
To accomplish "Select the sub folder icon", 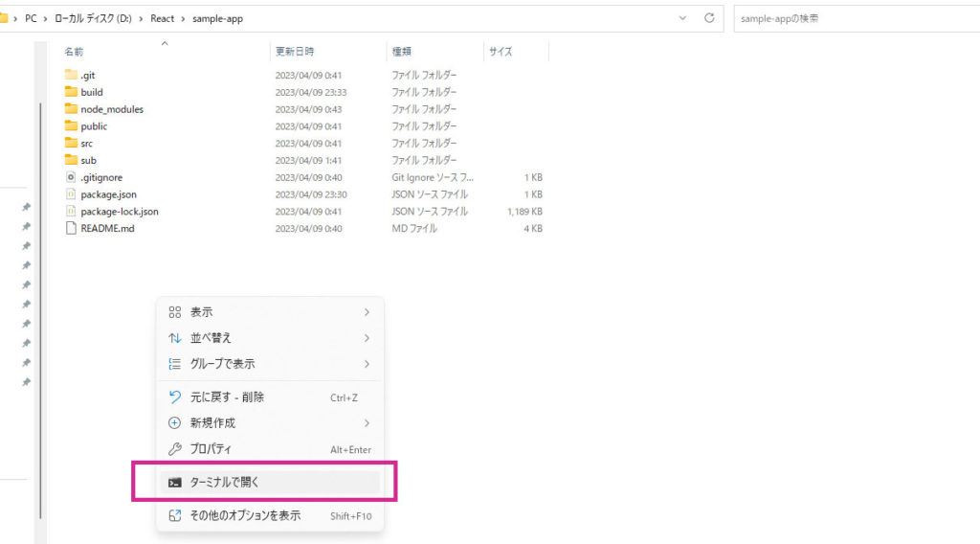I will pos(71,160).
